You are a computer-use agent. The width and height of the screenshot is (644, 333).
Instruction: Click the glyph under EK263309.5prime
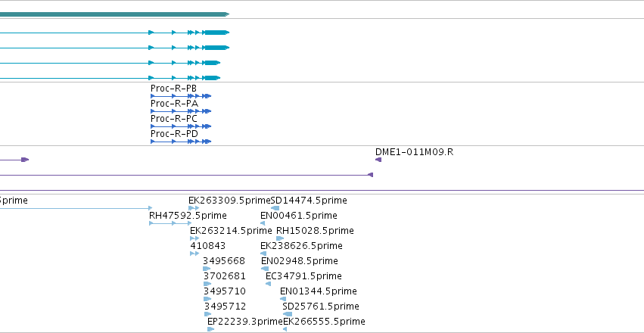pyautogui.click(x=194, y=208)
